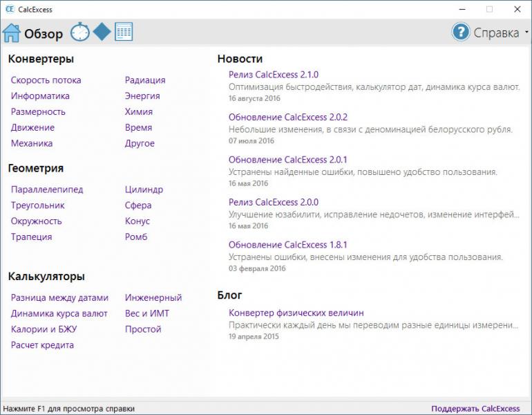Open the Конус geometry link
Viewport: 532px width, 415px height.
pos(137,221)
